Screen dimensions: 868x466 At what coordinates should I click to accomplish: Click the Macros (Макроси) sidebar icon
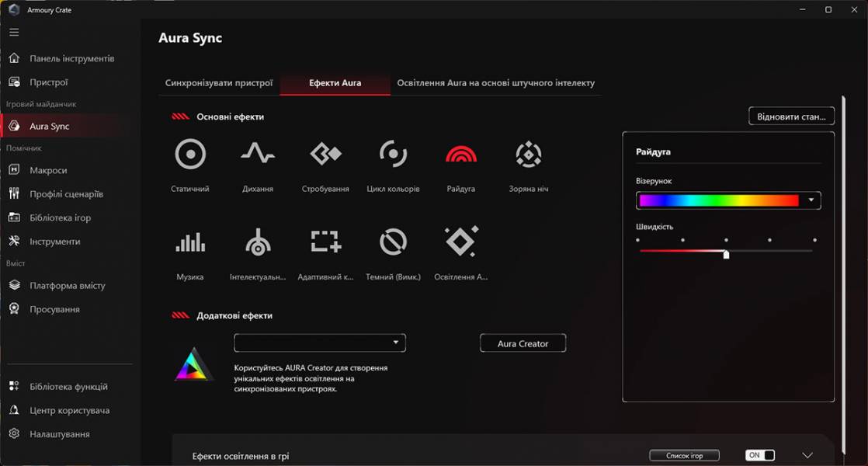[15, 170]
